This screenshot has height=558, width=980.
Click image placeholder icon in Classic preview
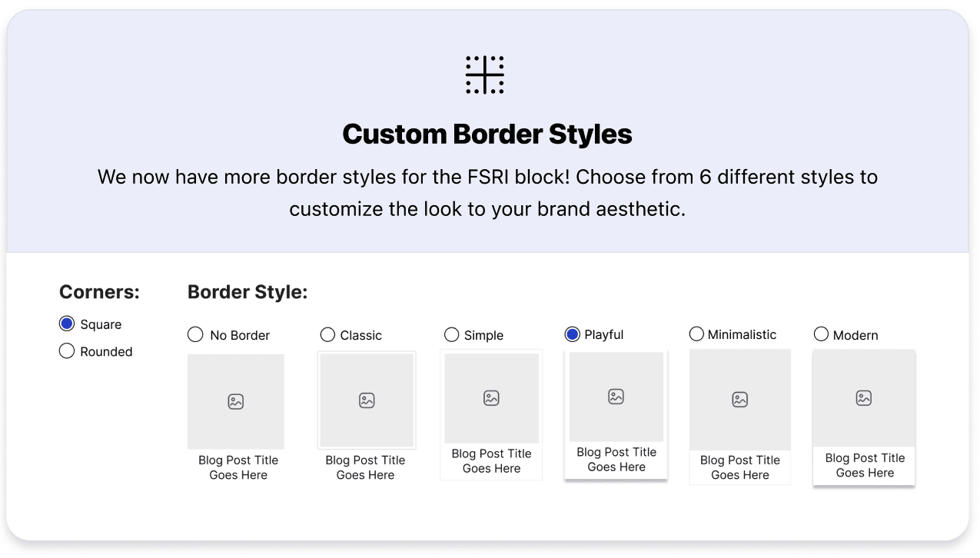click(x=367, y=400)
